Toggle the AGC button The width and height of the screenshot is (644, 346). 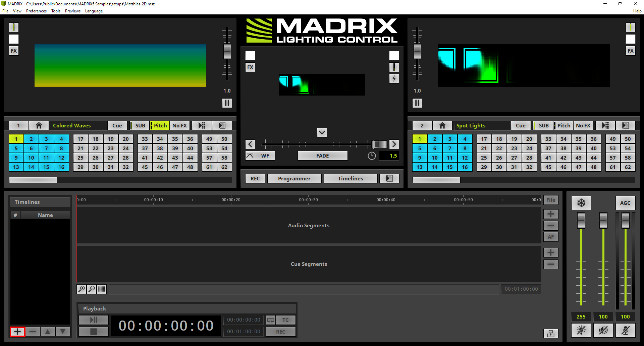point(625,203)
